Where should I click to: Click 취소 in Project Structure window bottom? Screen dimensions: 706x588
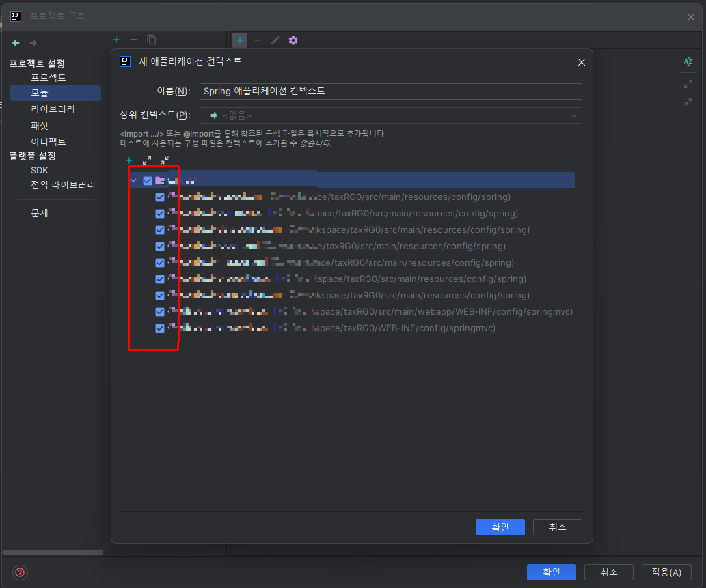point(609,572)
